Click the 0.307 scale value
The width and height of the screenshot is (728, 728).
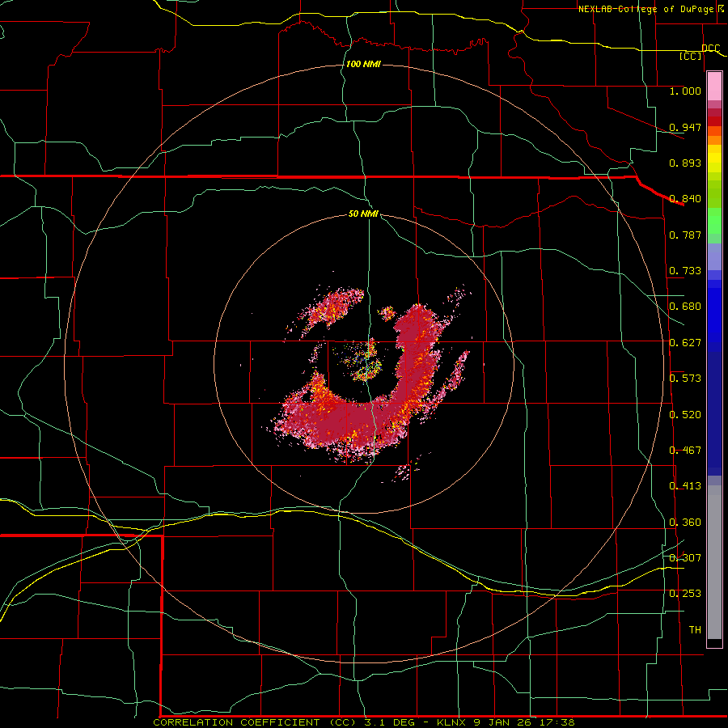point(685,557)
